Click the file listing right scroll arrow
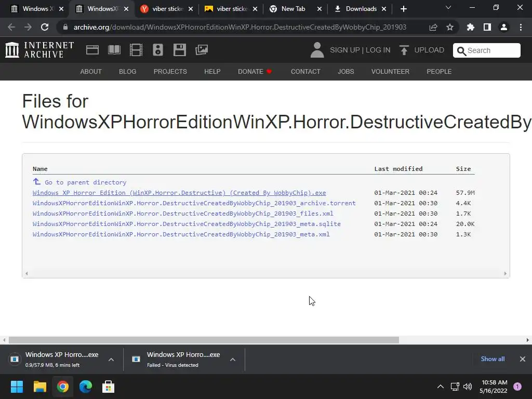 [x=505, y=273]
